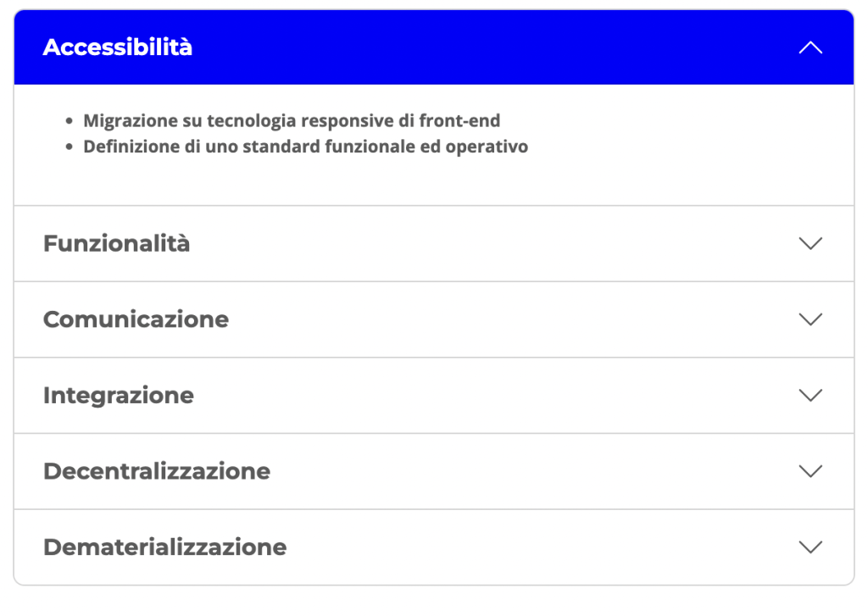Select the "Integrazione" accordion title
Viewport: 868px width, 616px height.
119,396
